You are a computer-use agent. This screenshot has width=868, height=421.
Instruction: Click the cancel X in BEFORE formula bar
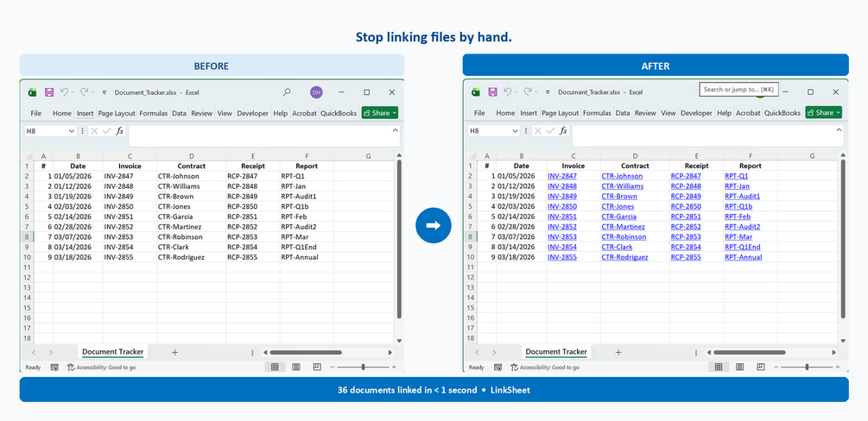pos(95,131)
